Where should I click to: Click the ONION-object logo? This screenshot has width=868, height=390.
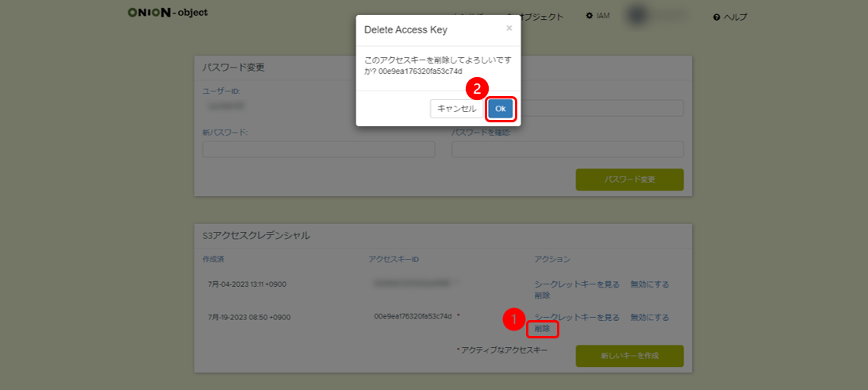[x=167, y=13]
